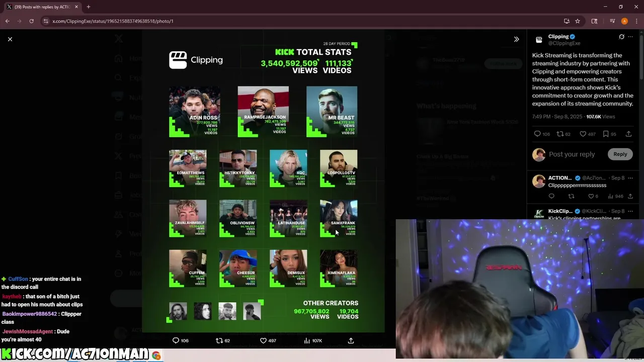Click the Adin Ross card in the image
The image size is (644, 362).
pos(194,112)
